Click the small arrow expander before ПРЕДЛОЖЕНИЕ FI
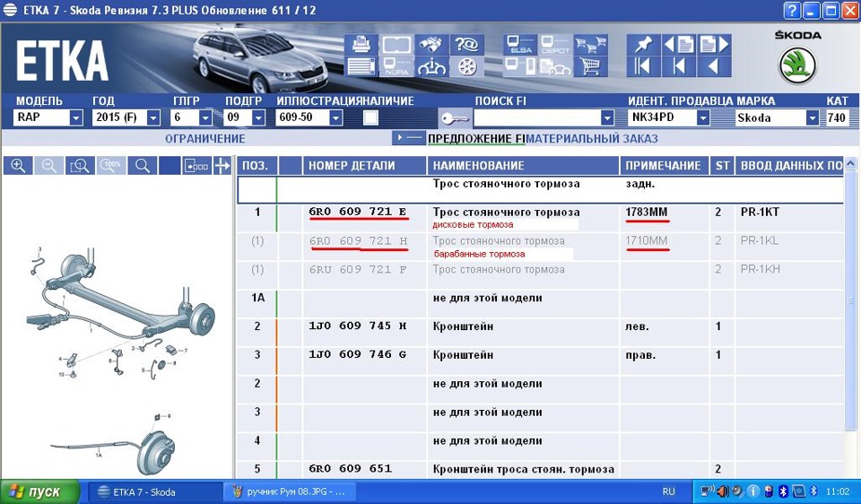 click(409, 138)
